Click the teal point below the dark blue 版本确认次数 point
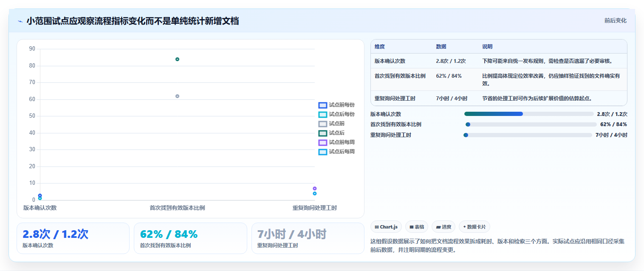Screen dimensions: 644x271 tap(40, 198)
